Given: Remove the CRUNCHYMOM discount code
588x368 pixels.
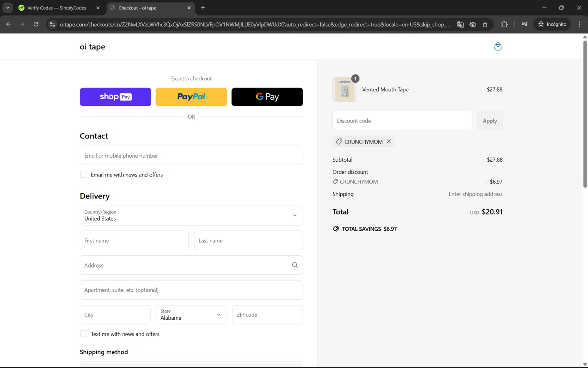Looking at the screenshot, I should click(x=388, y=141).
